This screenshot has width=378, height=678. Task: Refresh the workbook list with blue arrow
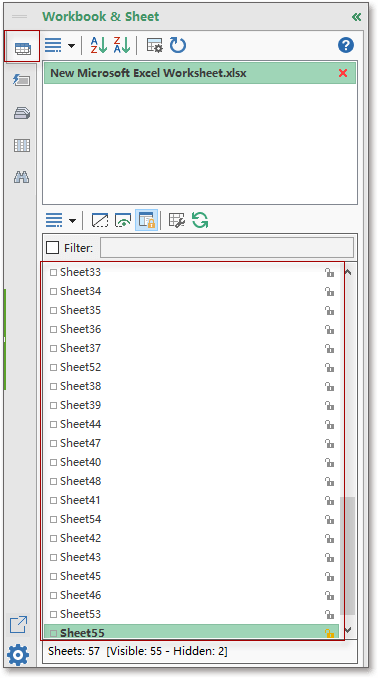pyautogui.click(x=178, y=45)
